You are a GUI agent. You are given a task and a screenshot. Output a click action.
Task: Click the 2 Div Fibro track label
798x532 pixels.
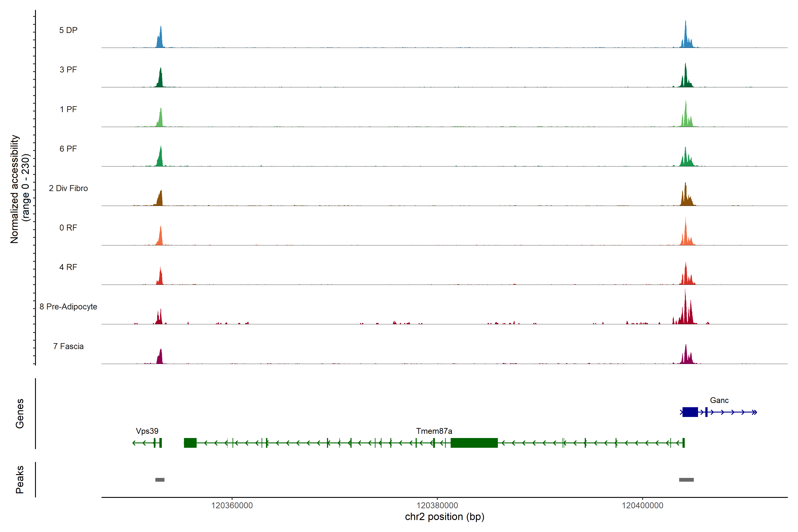point(68,188)
